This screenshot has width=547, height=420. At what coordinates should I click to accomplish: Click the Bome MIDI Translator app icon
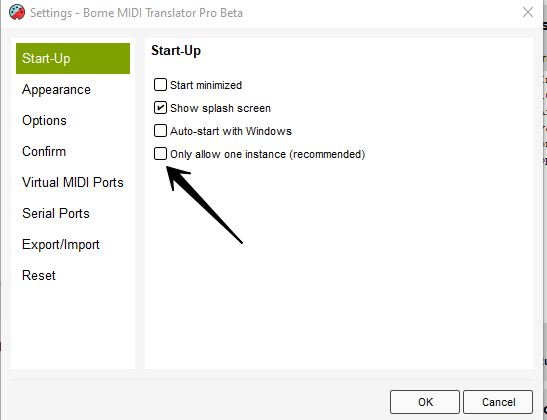17,13
